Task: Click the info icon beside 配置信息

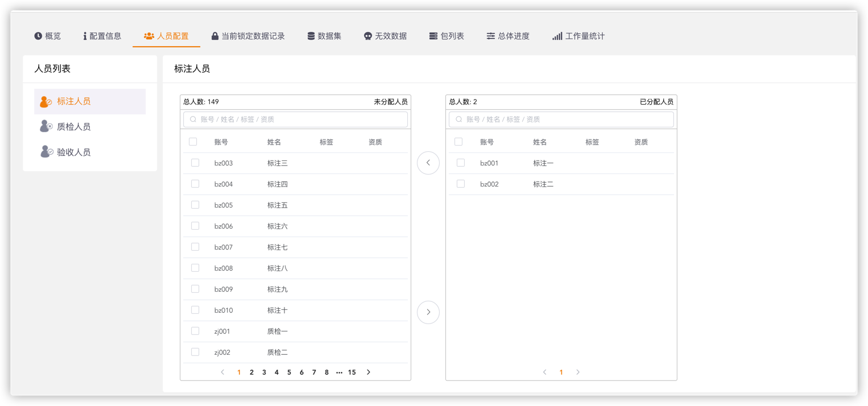Action: point(85,36)
